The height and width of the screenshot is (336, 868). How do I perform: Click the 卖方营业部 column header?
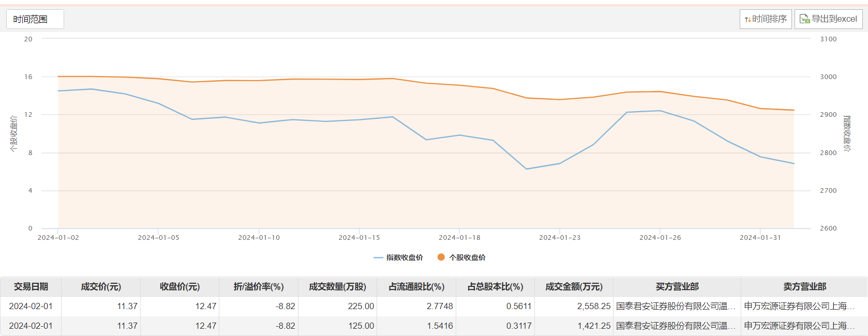pos(804,286)
